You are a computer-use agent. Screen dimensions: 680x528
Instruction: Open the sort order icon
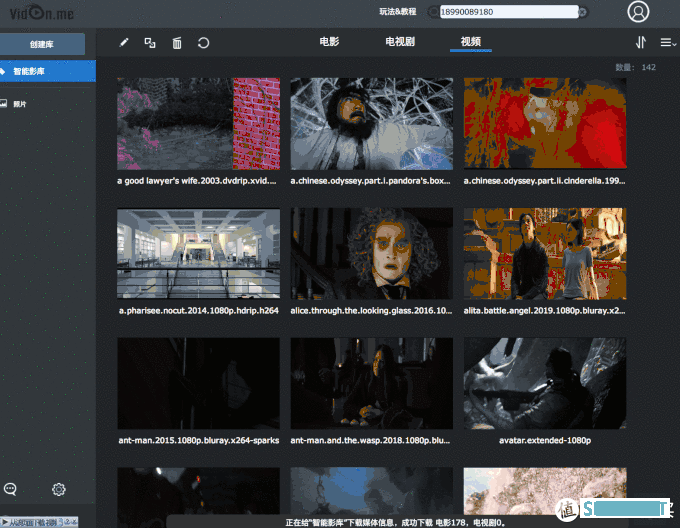641,42
